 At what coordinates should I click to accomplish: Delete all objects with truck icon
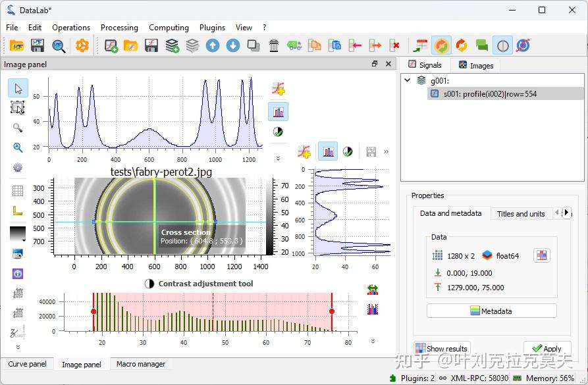pos(294,45)
